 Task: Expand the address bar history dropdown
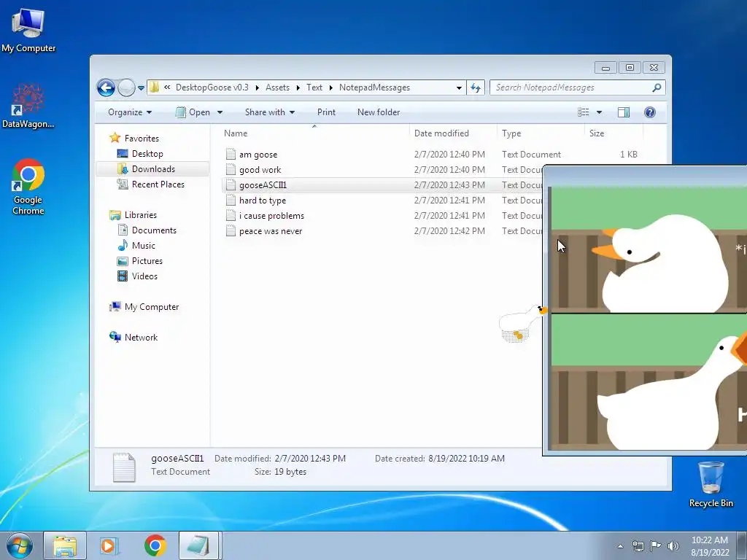point(459,87)
